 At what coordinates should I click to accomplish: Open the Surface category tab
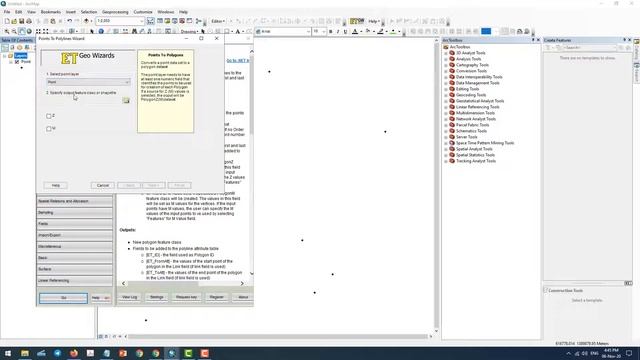click(x=75, y=269)
